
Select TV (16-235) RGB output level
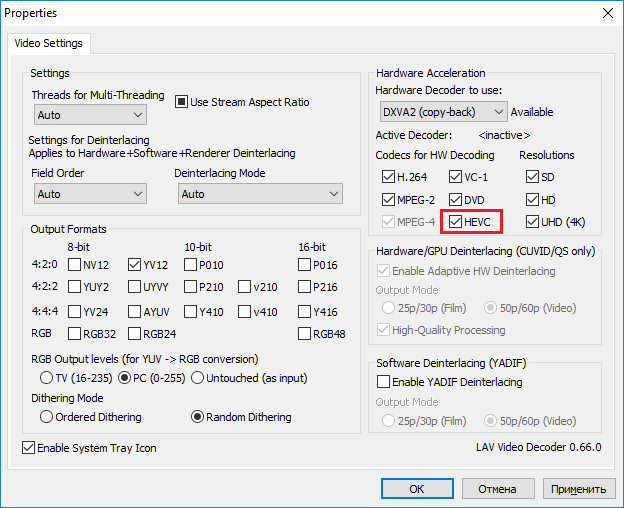(46, 378)
